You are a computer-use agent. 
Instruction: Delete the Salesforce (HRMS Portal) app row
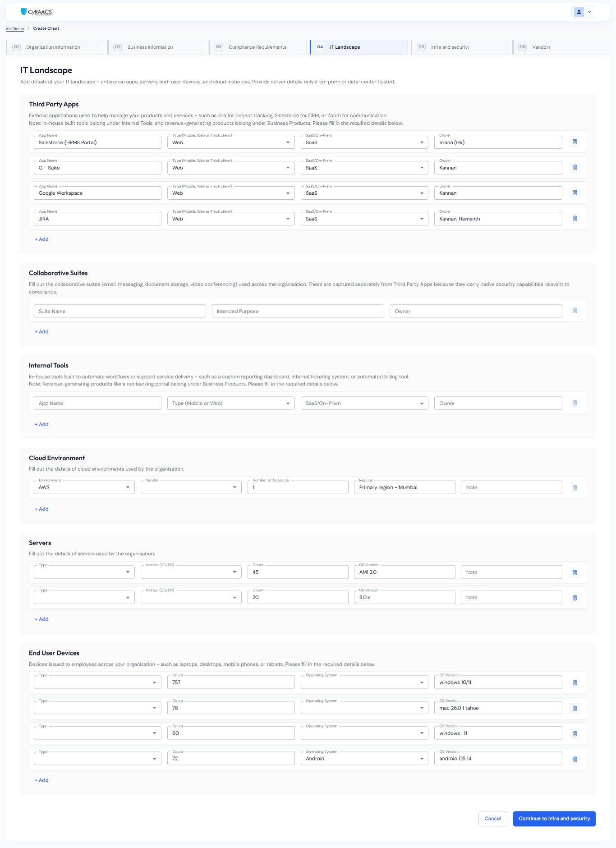point(575,142)
